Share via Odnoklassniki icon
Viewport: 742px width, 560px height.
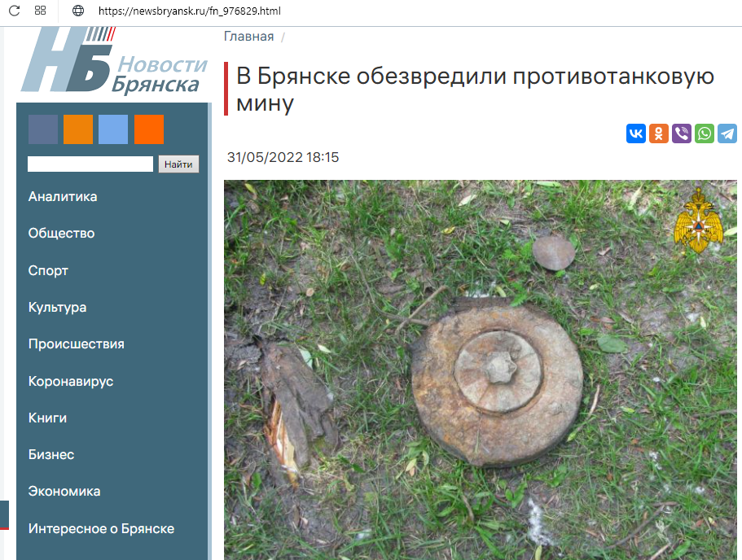tap(658, 133)
